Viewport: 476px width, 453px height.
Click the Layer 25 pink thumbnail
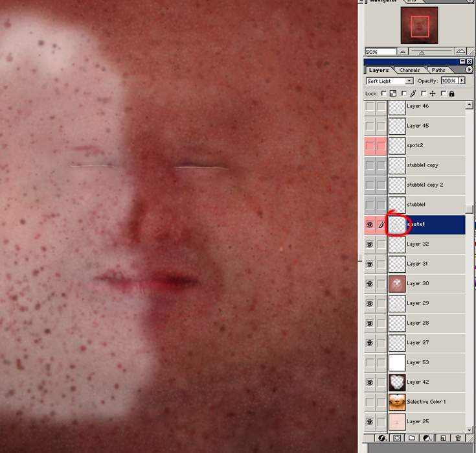pos(397,422)
